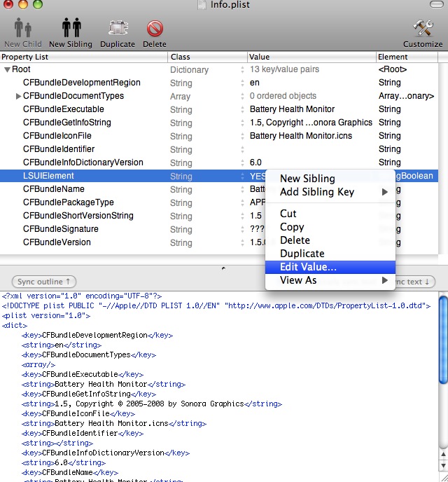Click the 'Battery Health Monitor.icns' value cell
Viewport: 448px width, 482px height.
(300, 136)
